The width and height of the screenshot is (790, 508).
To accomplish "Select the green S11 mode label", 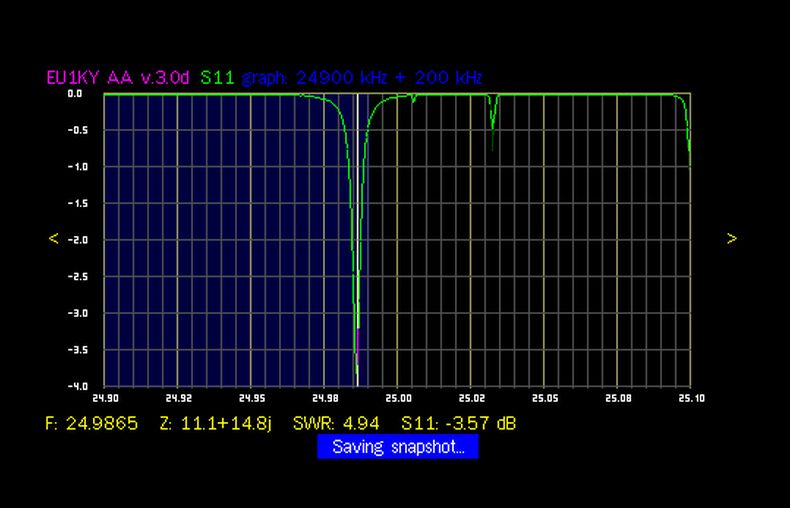I will [217, 77].
